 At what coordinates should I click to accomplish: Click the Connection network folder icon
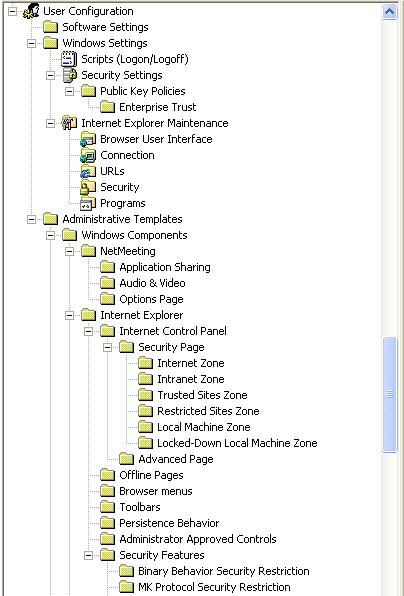[x=88, y=155]
